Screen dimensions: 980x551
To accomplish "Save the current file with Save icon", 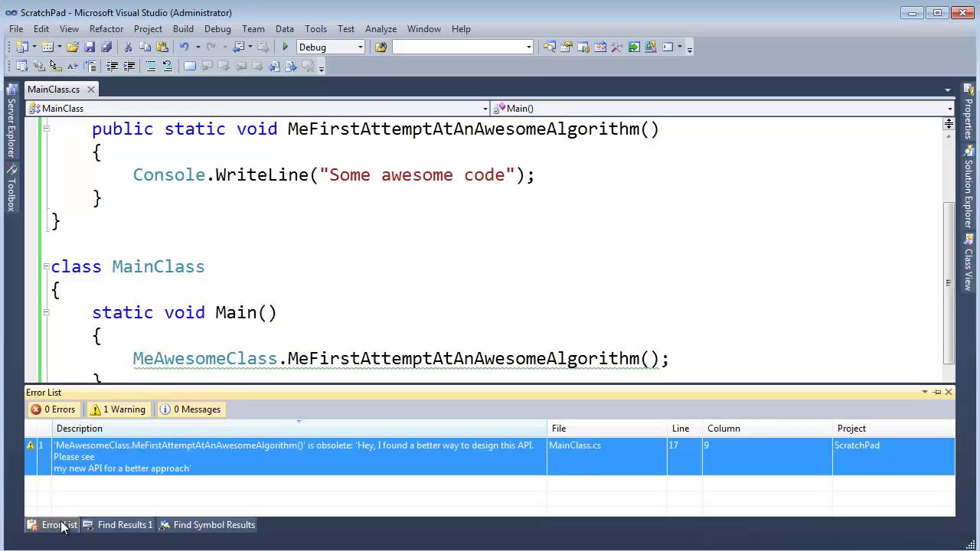I will click(90, 47).
